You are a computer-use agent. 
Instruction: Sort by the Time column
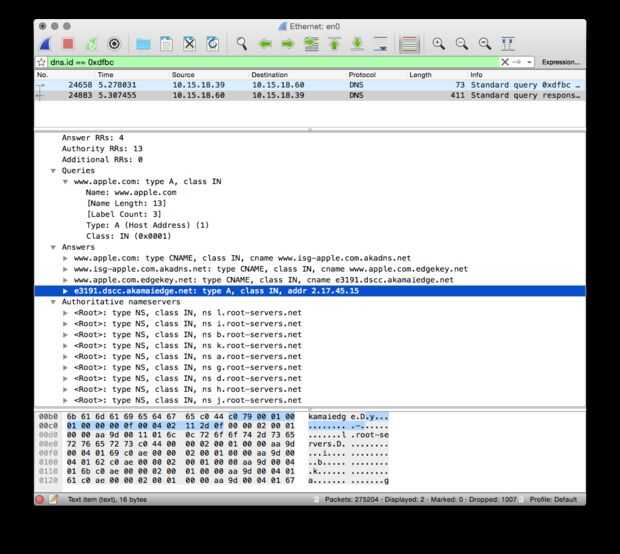[106, 75]
